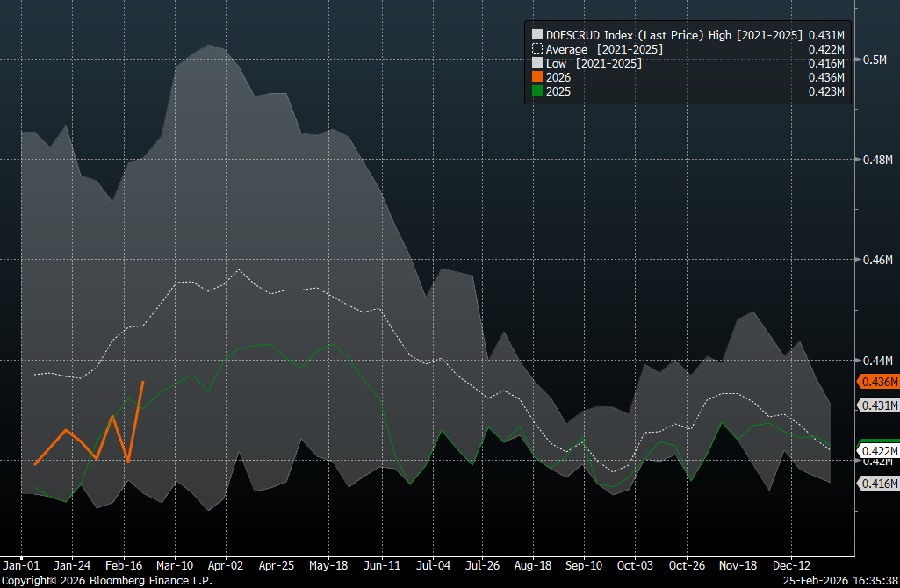Image resolution: width=900 pixels, height=588 pixels.
Task: Click the Bloomberg Finance L.P. copyright text
Action: tap(106, 580)
